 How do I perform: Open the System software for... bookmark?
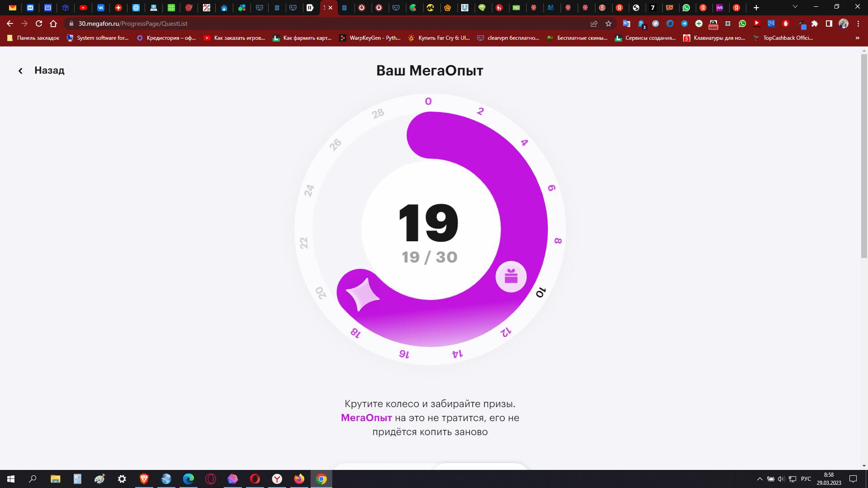click(x=98, y=38)
